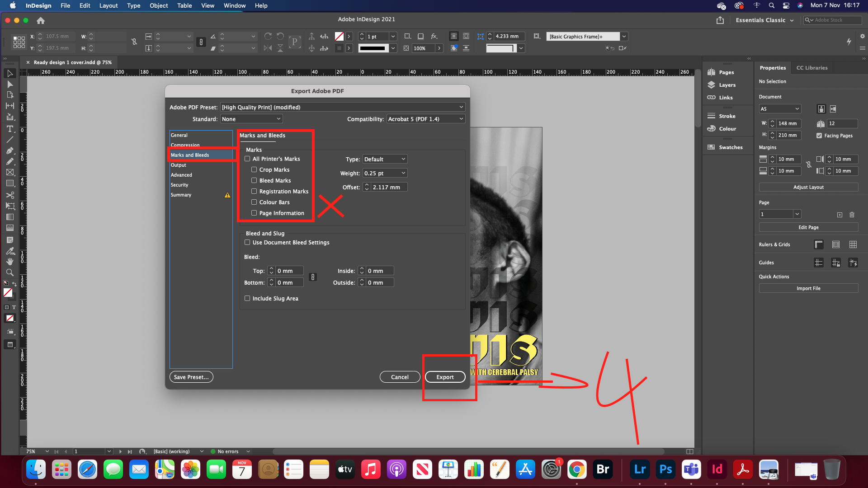Screen dimensions: 868x488
Task: Check Use Document Bleed Settings
Action: pyautogui.click(x=247, y=242)
